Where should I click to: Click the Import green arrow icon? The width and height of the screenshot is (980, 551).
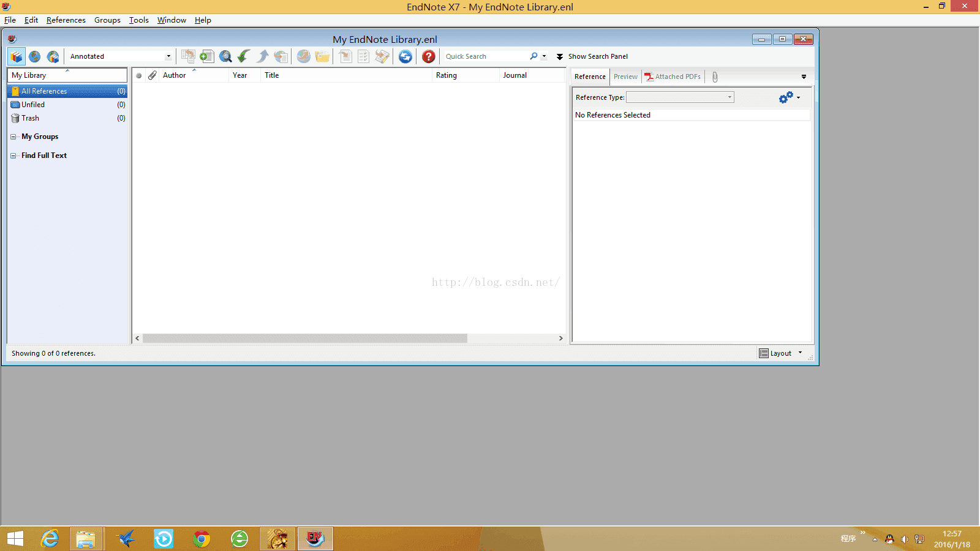coord(244,56)
